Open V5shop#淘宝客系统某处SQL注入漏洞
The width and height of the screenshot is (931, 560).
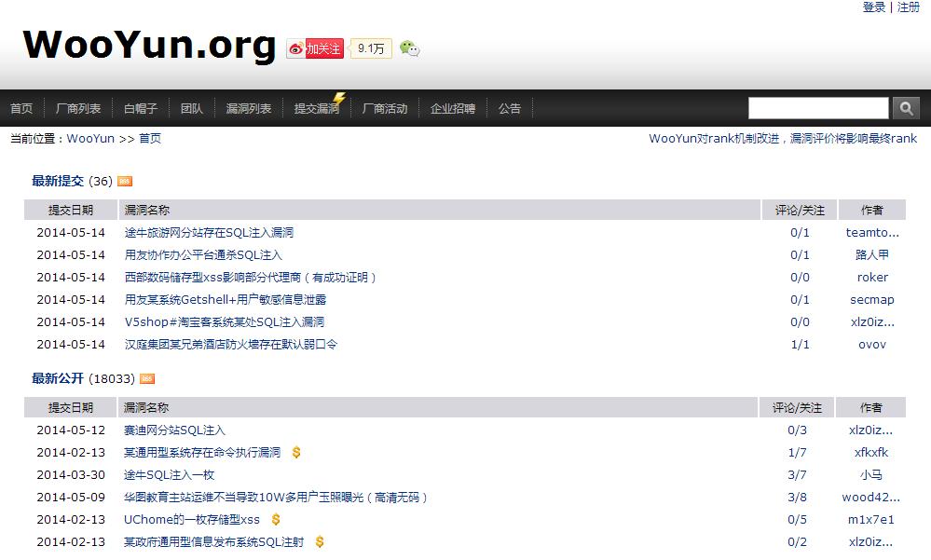pyautogui.click(x=225, y=321)
